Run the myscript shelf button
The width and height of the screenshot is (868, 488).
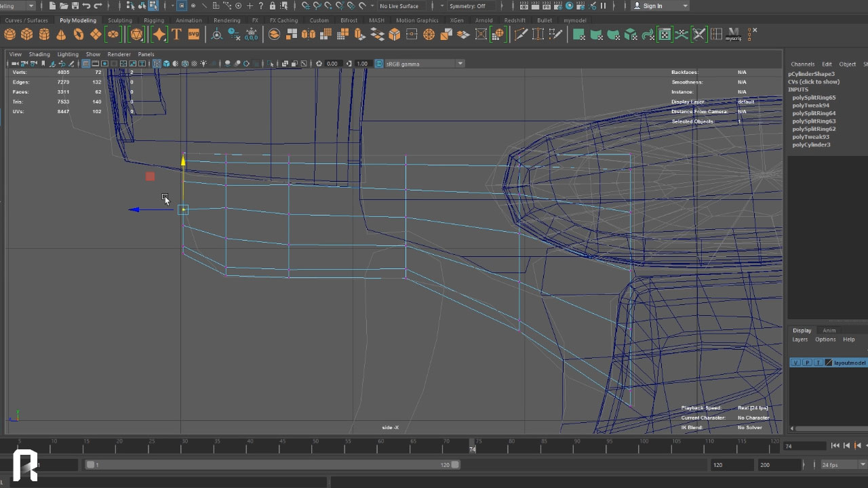[733, 34]
